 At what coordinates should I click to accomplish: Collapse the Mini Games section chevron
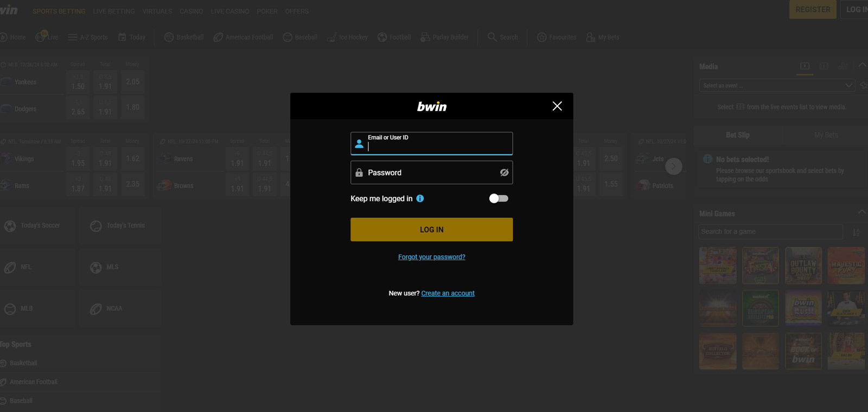861,212
